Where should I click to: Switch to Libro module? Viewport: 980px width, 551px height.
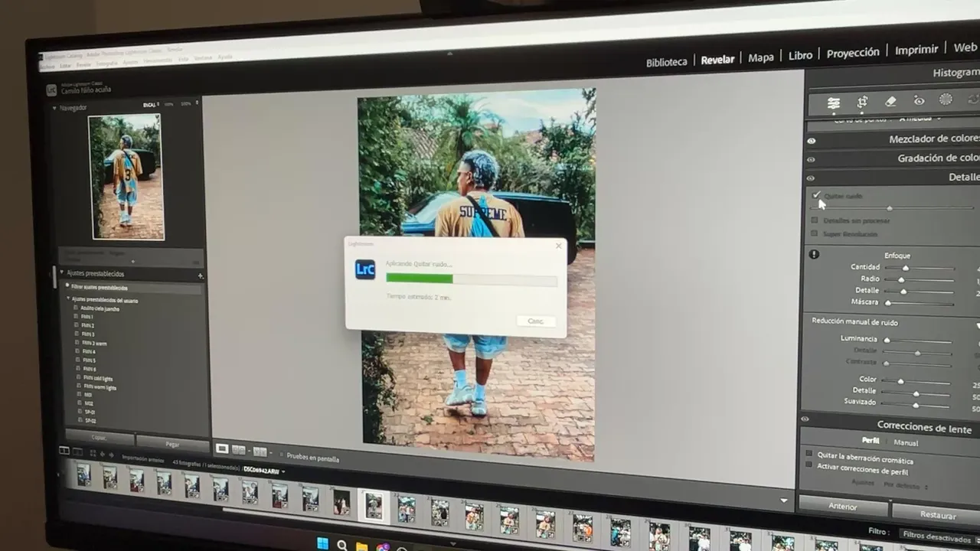pyautogui.click(x=800, y=55)
